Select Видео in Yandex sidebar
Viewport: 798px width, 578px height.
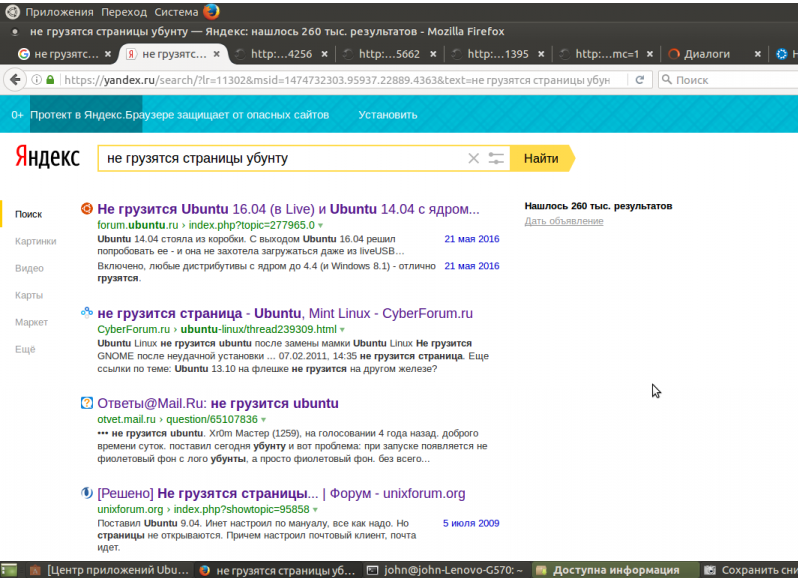[x=29, y=268]
